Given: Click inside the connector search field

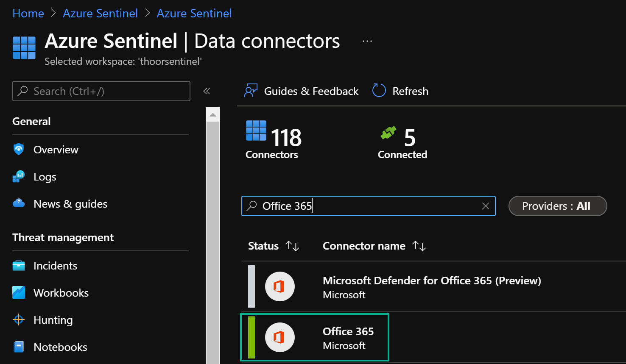Looking at the screenshot, I should point(369,206).
